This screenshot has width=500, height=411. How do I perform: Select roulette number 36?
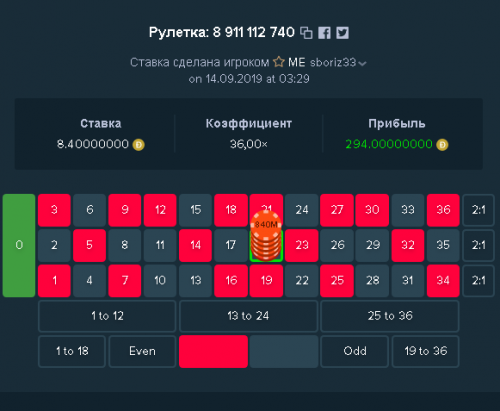pos(443,210)
